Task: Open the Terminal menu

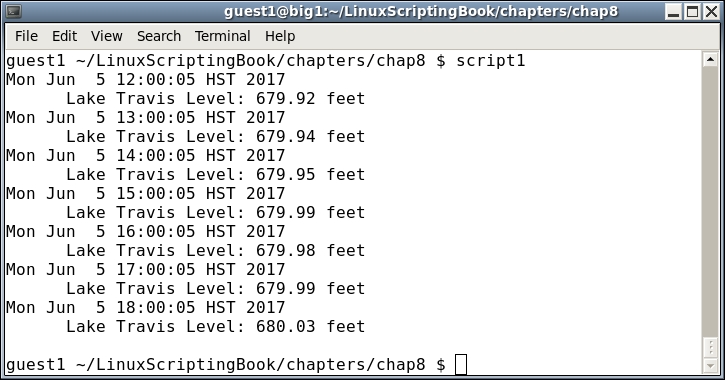Action: [222, 36]
